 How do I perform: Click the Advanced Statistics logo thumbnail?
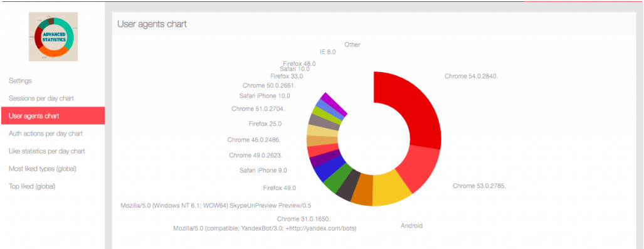pyautogui.click(x=53, y=36)
